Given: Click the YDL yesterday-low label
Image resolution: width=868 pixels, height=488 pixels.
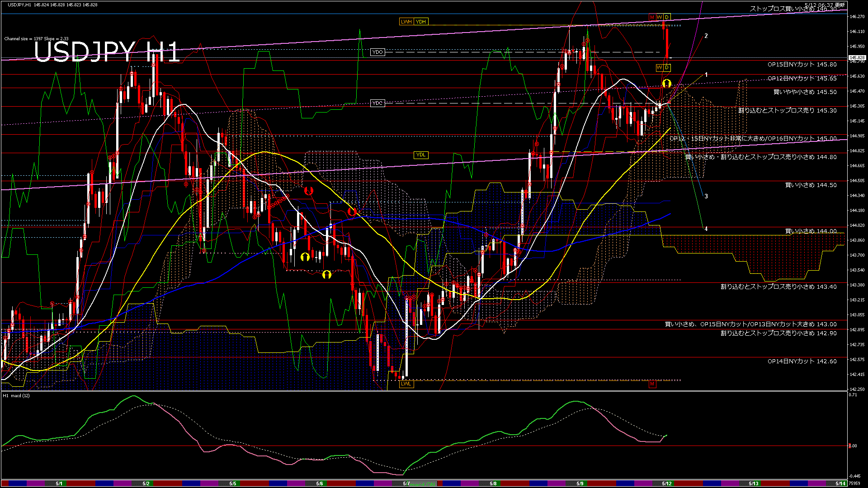Looking at the screenshot, I should (421, 155).
